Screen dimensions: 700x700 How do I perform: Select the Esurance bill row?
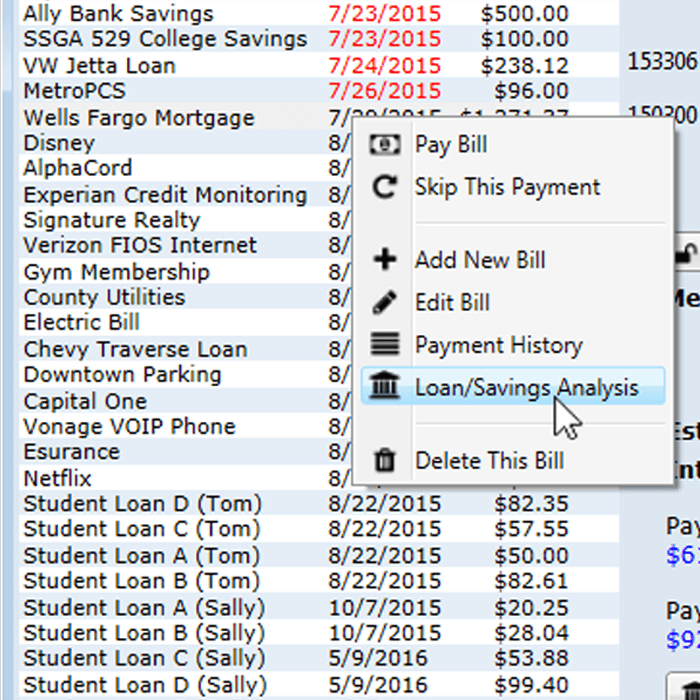point(185,452)
